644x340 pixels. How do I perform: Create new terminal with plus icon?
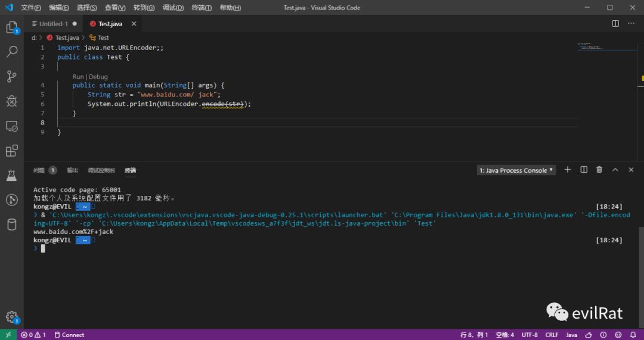(x=568, y=170)
